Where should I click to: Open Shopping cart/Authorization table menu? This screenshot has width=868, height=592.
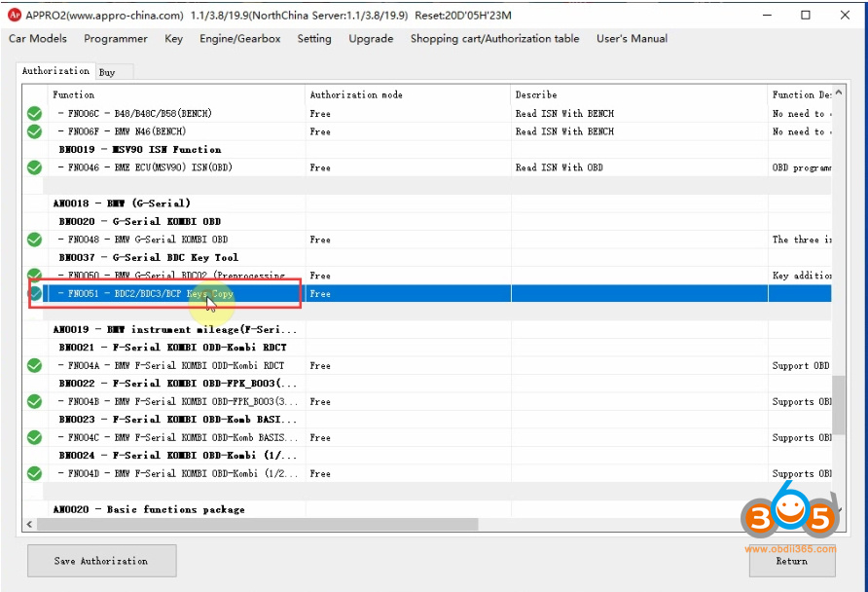tap(494, 39)
